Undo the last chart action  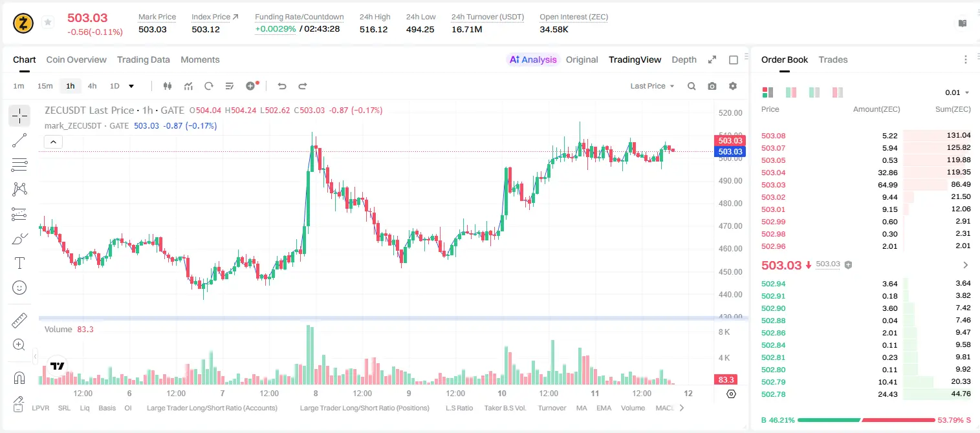281,86
